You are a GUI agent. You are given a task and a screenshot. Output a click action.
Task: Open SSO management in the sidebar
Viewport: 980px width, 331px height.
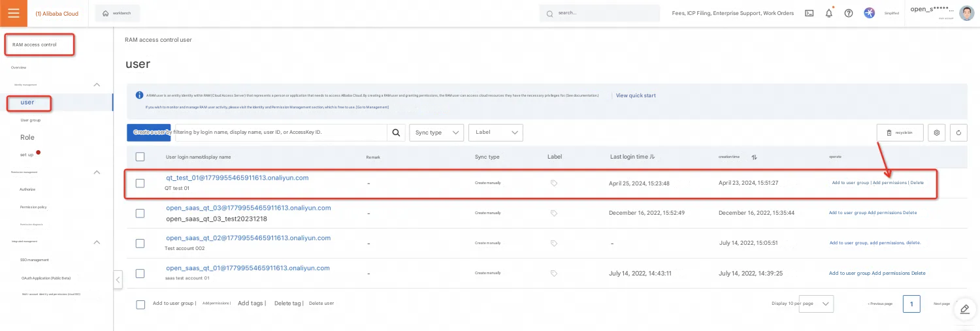click(x=35, y=260)
